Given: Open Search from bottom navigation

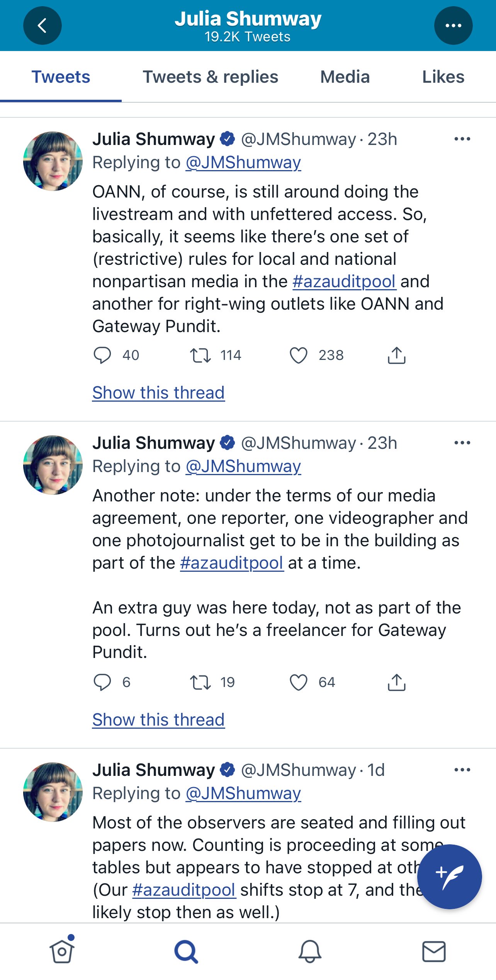Looking at the screenshot, I should pos(186,951).
